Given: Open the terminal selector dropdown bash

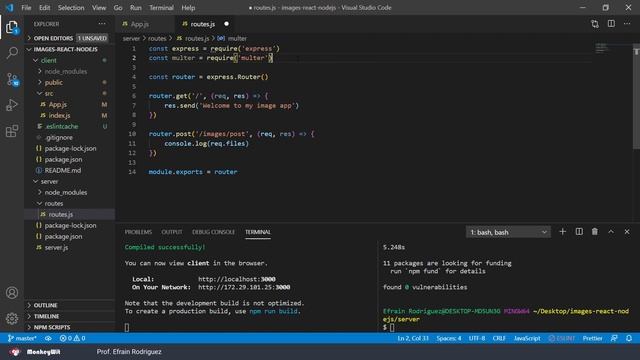Looking at the screenshot, I should 508,232.
